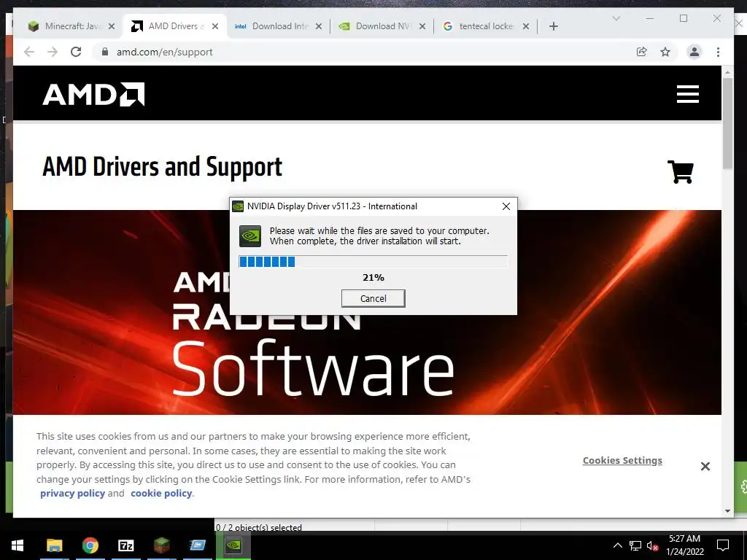Open Chrome's three-dot options menu
This screenshot has width=747, height=560.
point(718,52)
